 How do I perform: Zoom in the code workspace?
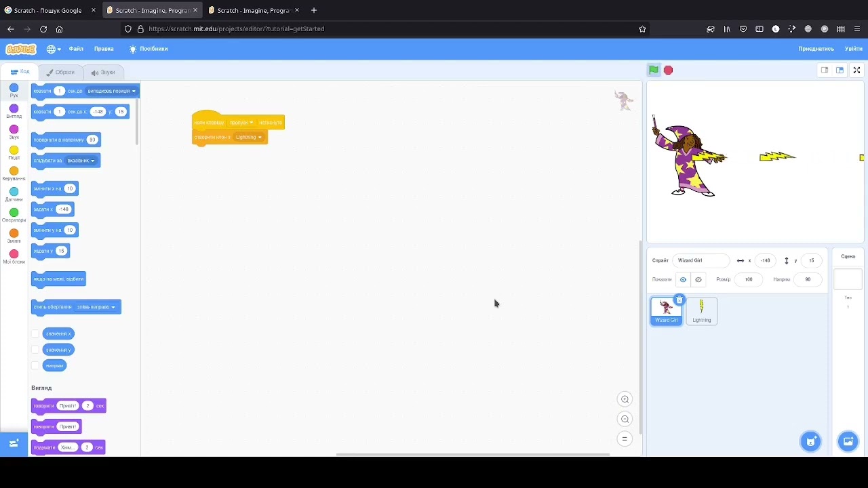click(x=625, y=399)
